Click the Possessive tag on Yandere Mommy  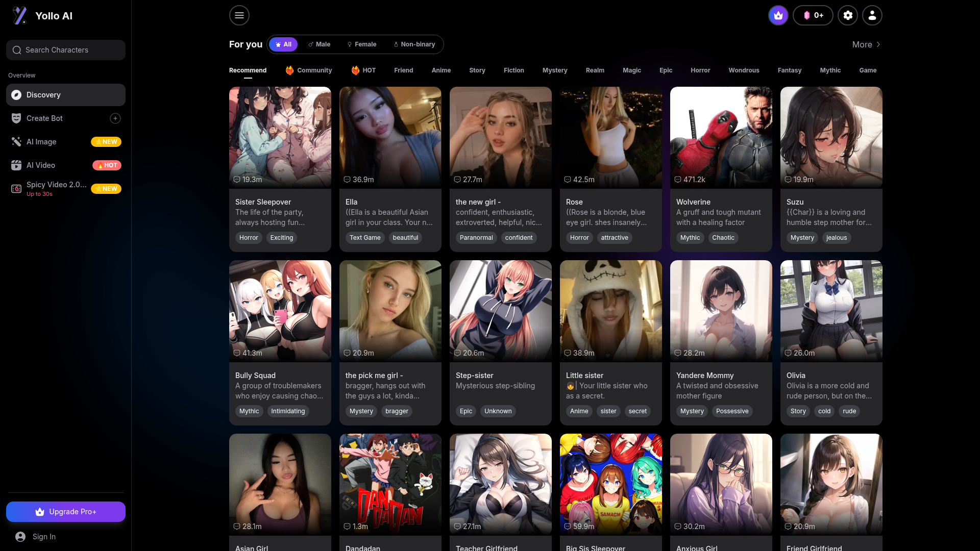(x=732, y=411)
